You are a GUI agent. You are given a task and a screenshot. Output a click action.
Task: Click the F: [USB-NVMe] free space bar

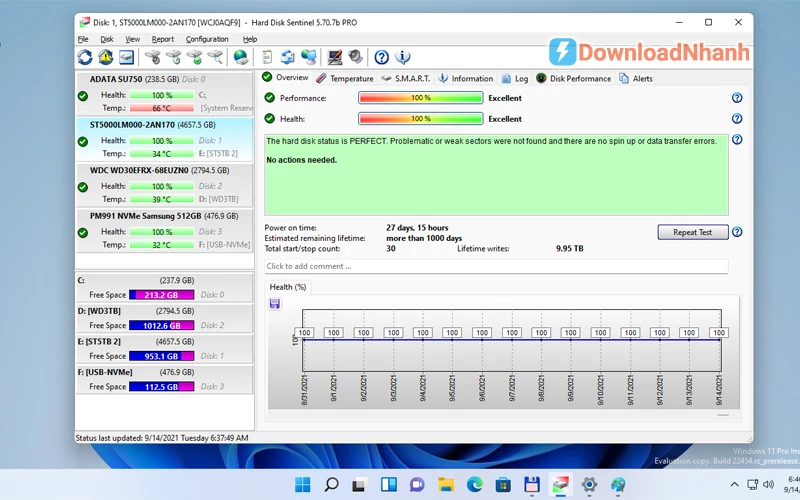162,387
